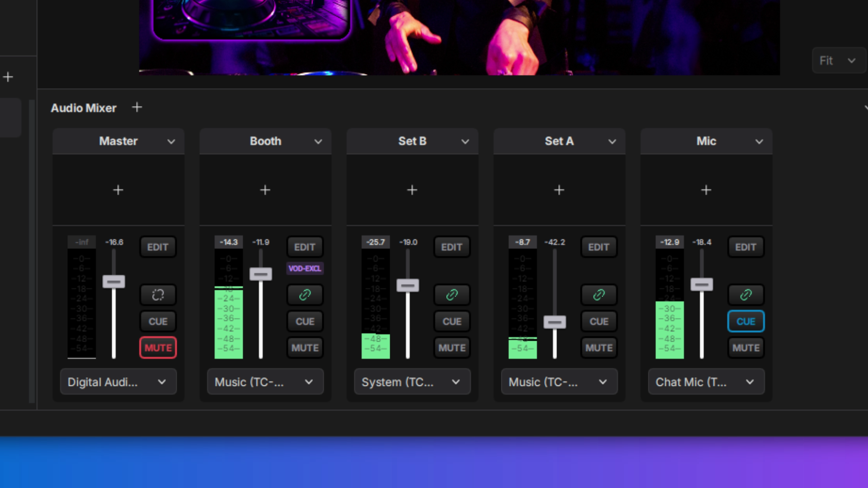Click EDIT on the Set B channel
The image size is (868, 488).
tap(452, 247)
